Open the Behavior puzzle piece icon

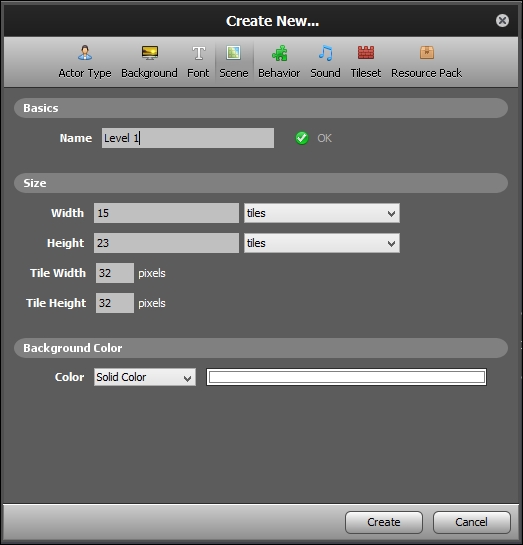coord(279,53)
